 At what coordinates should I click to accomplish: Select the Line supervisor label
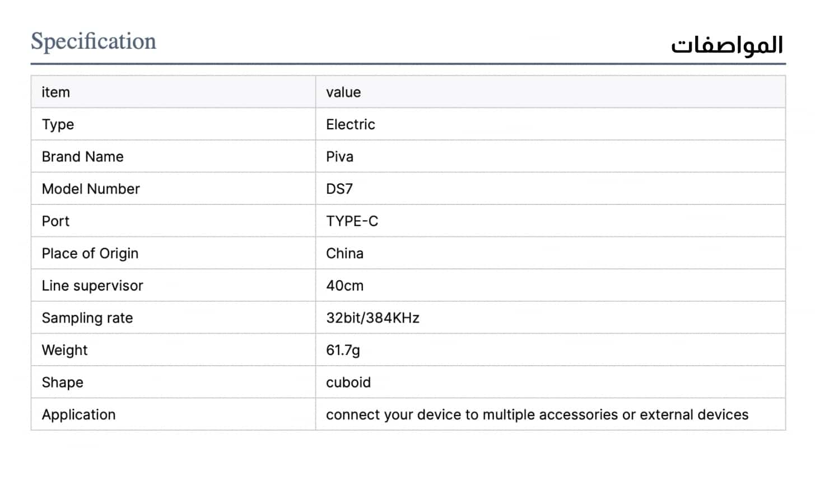(92, 286)
